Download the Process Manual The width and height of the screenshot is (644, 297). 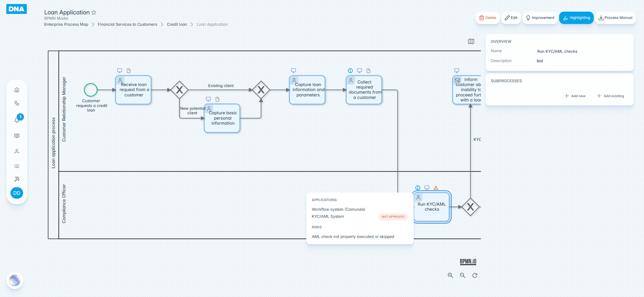(615, 18)
